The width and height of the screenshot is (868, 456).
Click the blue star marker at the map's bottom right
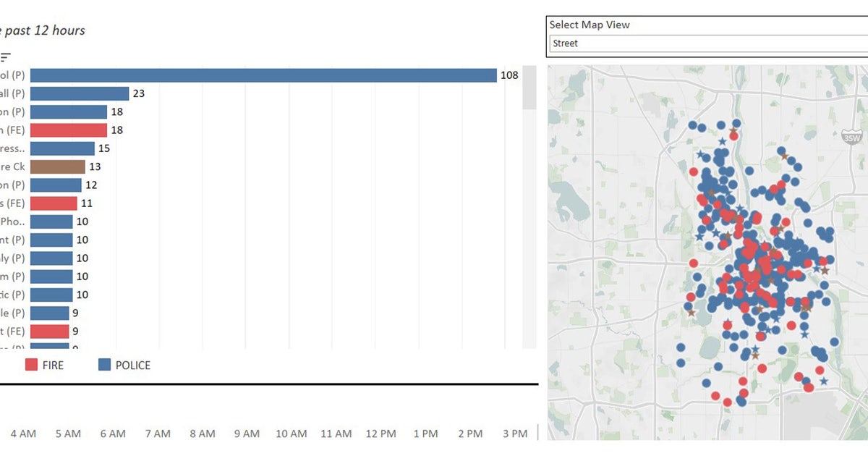tap(824, 381)
